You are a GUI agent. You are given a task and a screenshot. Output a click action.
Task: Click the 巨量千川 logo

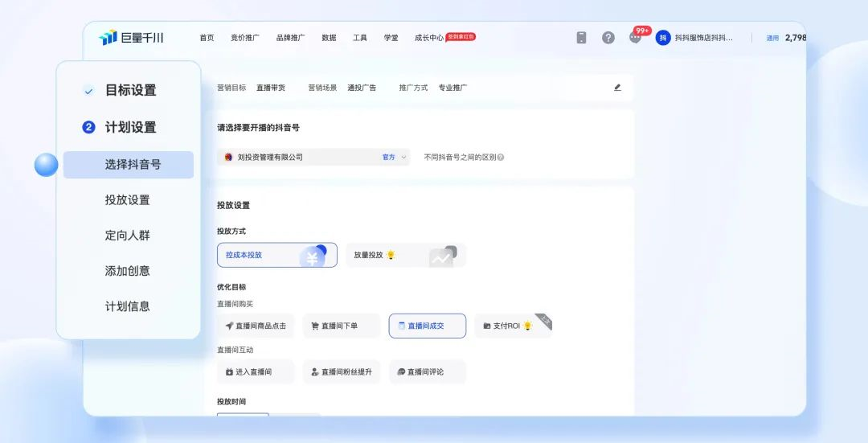point(131,38)
